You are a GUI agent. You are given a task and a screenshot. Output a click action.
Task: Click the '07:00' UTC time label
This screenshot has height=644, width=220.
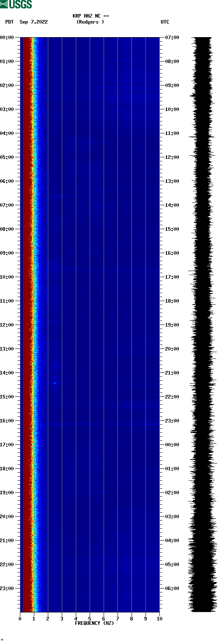[x=172, y=38]
